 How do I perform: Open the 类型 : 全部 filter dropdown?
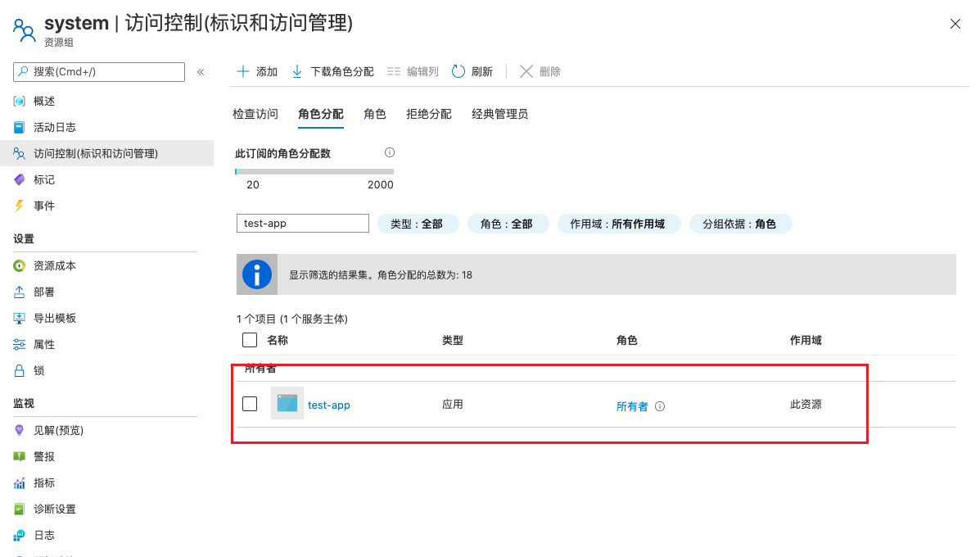tap(416, 224)
